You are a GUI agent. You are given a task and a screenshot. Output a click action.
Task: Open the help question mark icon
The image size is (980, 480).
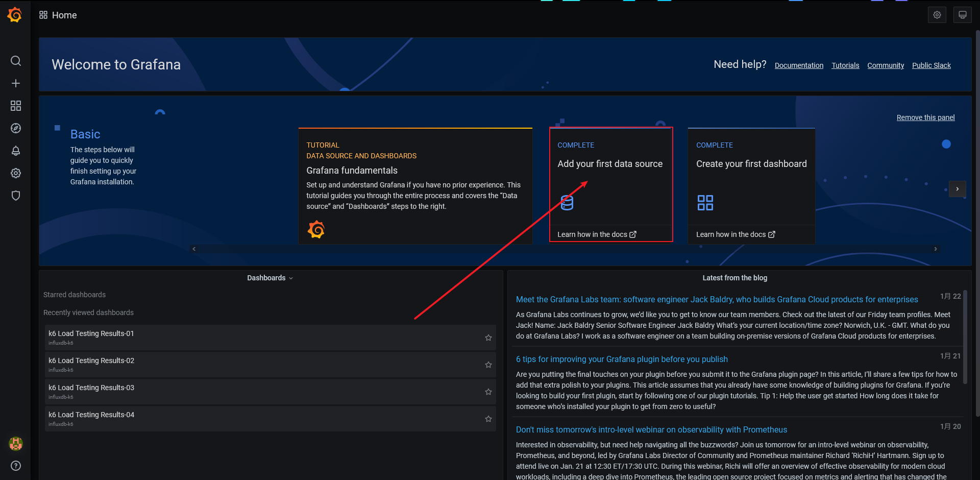click(x=15, y=466)
